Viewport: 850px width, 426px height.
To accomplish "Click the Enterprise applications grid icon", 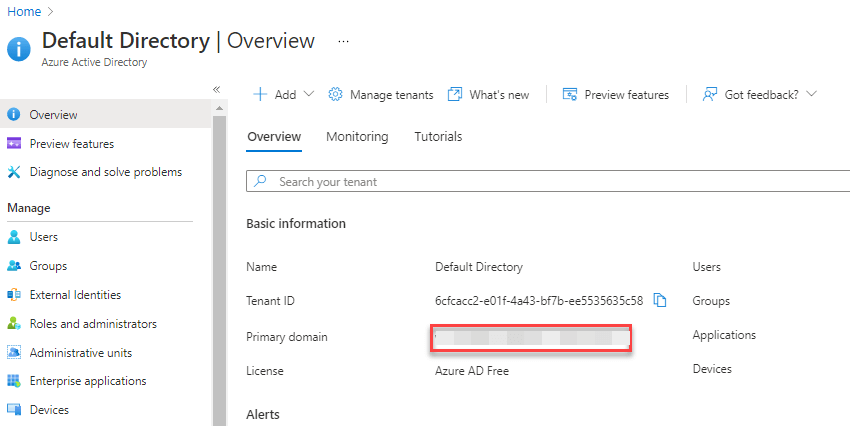I will pos(14,381).
